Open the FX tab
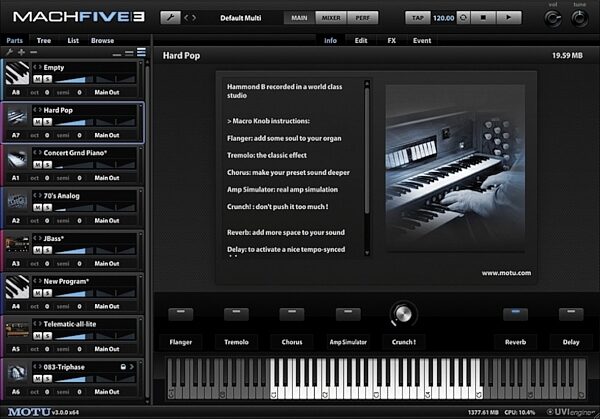This screenshot has height=419, width=600. click(391, 41)
